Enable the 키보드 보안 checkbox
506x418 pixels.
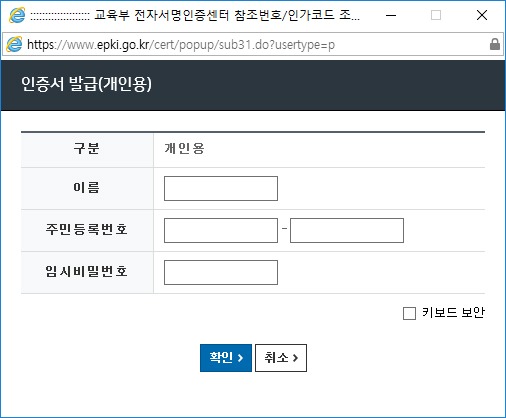point(409,313)
